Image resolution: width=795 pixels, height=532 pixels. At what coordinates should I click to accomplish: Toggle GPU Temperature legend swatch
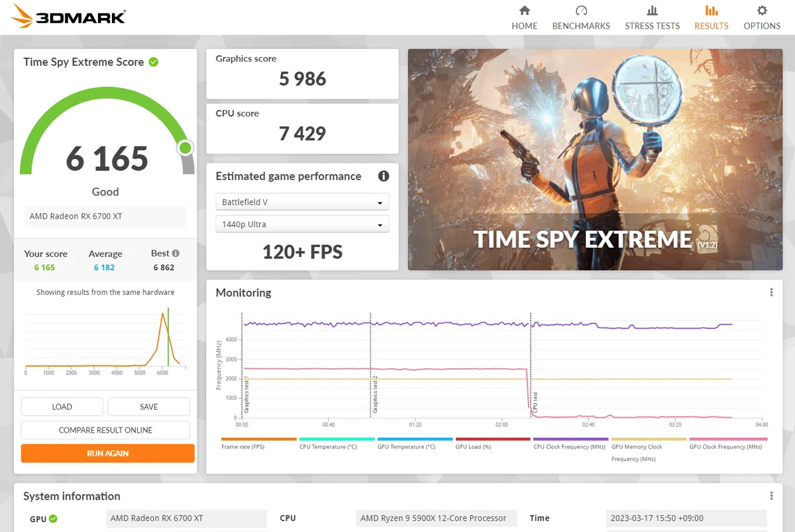coord(415,439)
